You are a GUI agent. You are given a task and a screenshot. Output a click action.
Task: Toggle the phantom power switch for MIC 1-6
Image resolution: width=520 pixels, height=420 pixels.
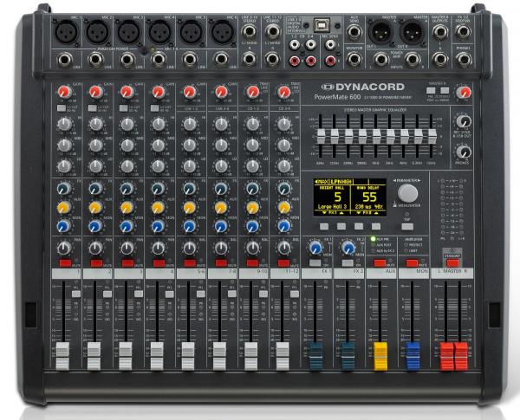pos(143,51)
